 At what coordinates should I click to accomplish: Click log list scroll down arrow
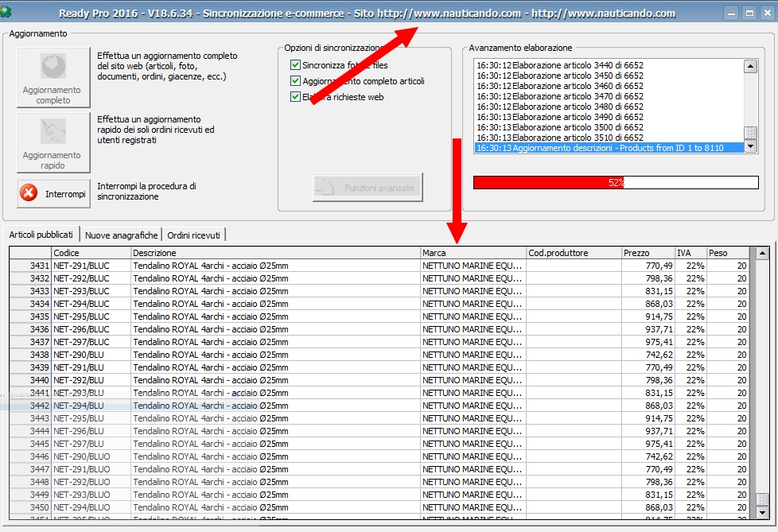click(x=750, y=146)
